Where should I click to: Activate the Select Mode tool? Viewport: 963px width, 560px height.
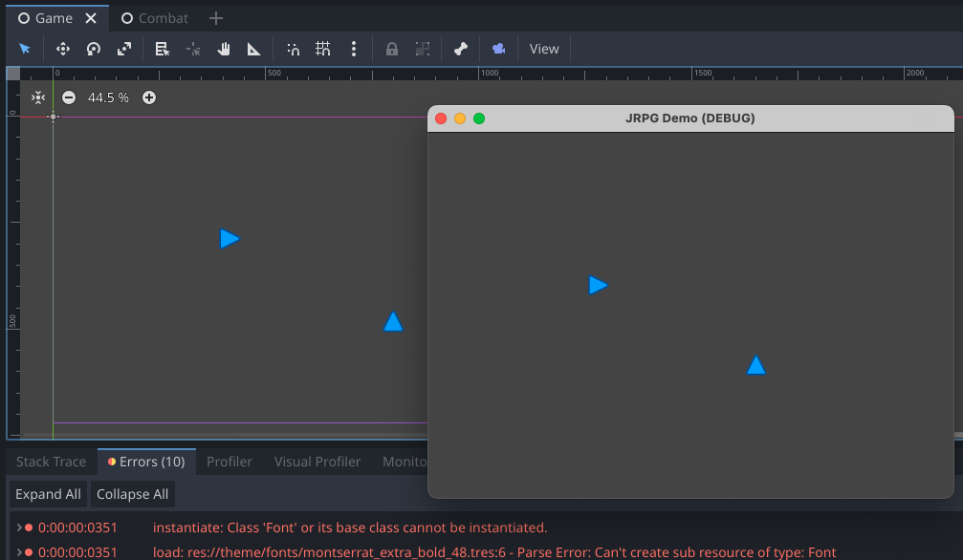(25, 48)
